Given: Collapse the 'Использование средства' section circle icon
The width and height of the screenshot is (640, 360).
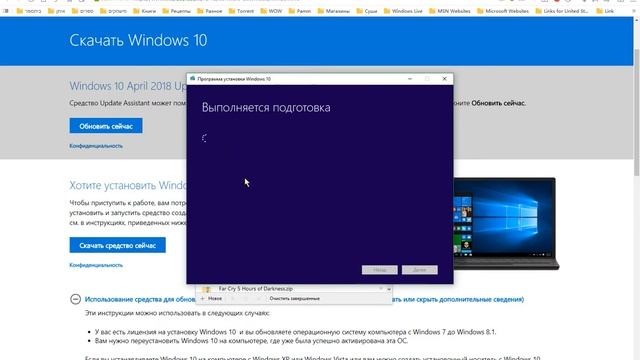Looking at the screenshot, I should click(x=75, y=299).
